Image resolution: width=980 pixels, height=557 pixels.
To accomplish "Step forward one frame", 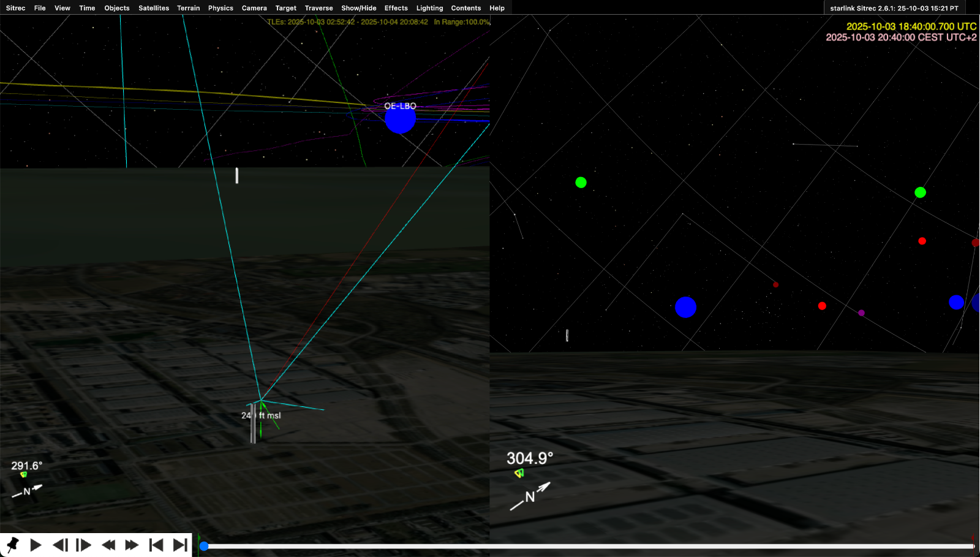I will tap(84, 545).
